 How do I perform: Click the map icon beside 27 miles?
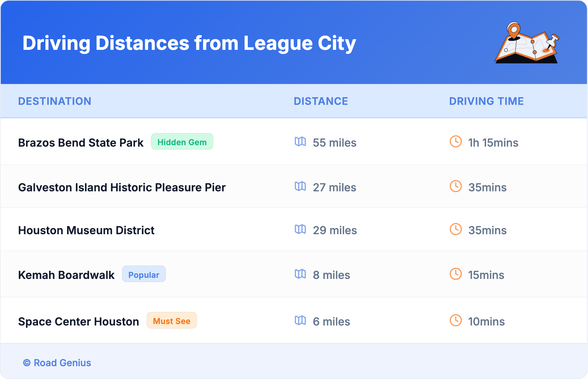click(x=300, y=187)
